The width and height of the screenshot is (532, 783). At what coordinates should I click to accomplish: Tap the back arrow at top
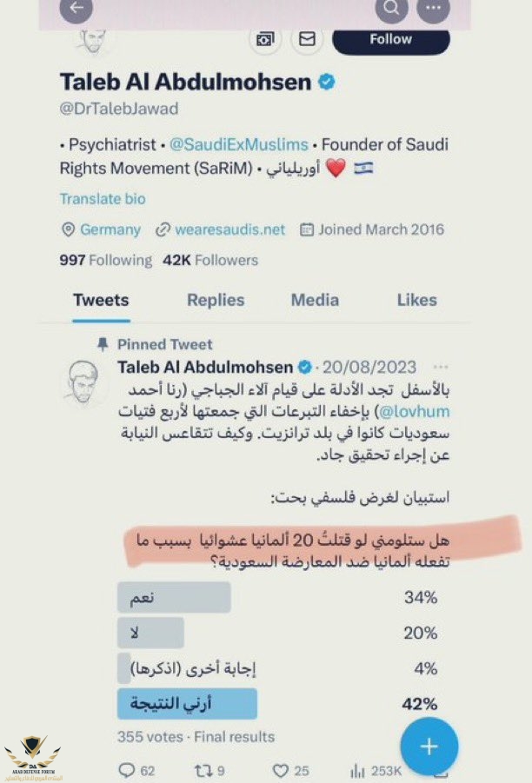tap(77, 8)
